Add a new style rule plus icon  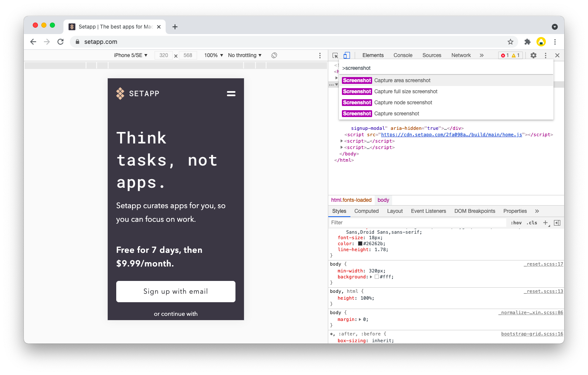(x=545, y=223)
